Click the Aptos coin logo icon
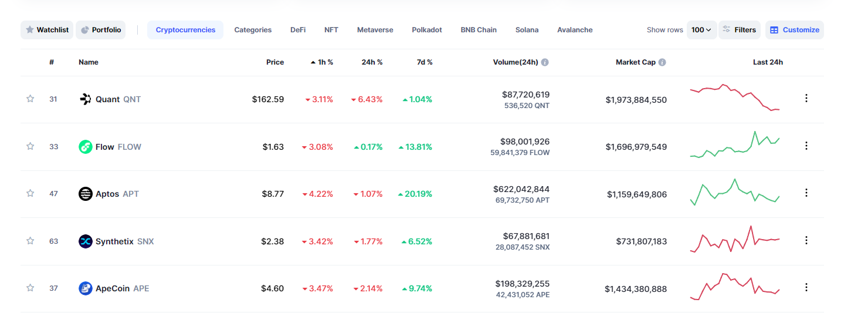The width and height of the screenshot is (868, 316). [x=86, y=194]
